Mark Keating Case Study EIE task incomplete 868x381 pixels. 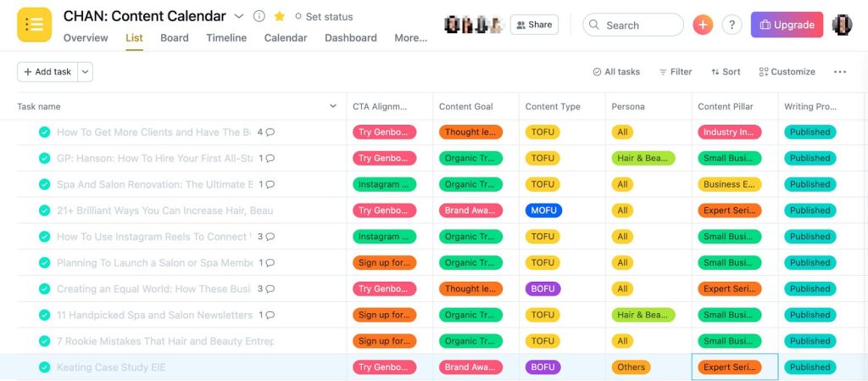click(x=44, y=367)
